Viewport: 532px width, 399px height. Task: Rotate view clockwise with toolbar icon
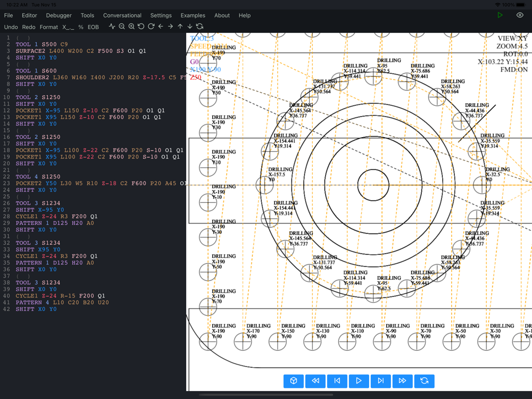point(151,27)
